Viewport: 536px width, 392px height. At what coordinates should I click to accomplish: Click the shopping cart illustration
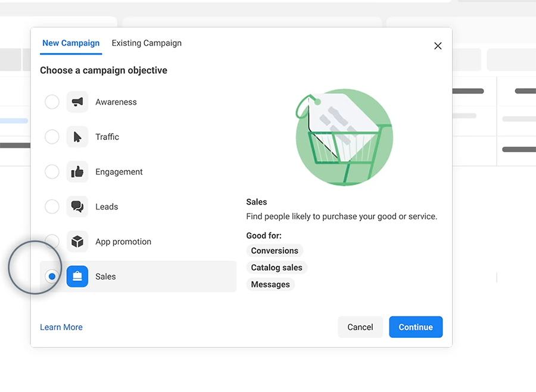344,137
